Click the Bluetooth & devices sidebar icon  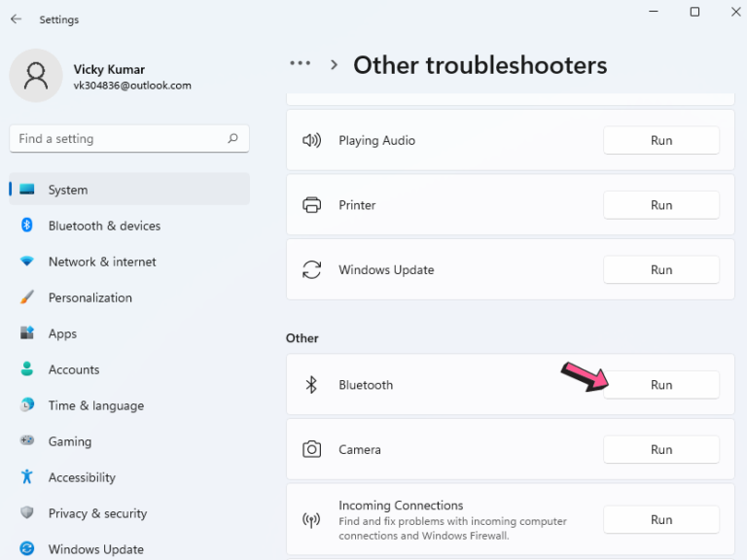27,226
